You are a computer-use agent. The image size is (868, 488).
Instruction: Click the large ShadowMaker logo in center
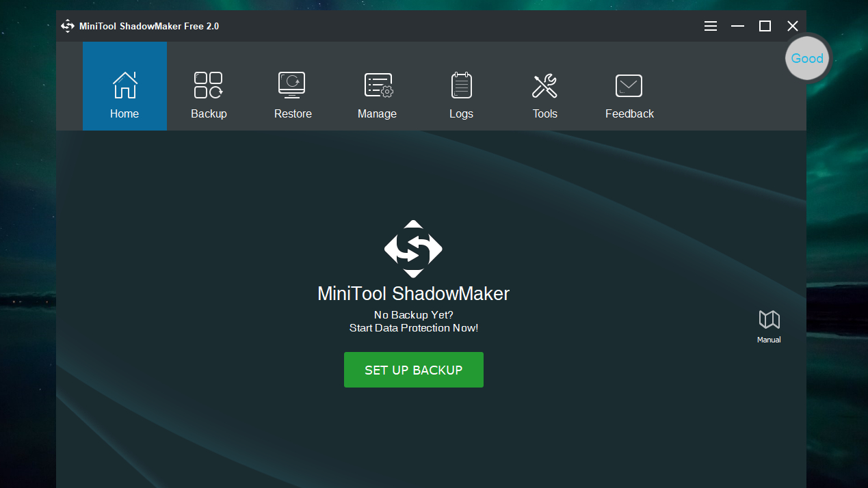tap(413, 249)
